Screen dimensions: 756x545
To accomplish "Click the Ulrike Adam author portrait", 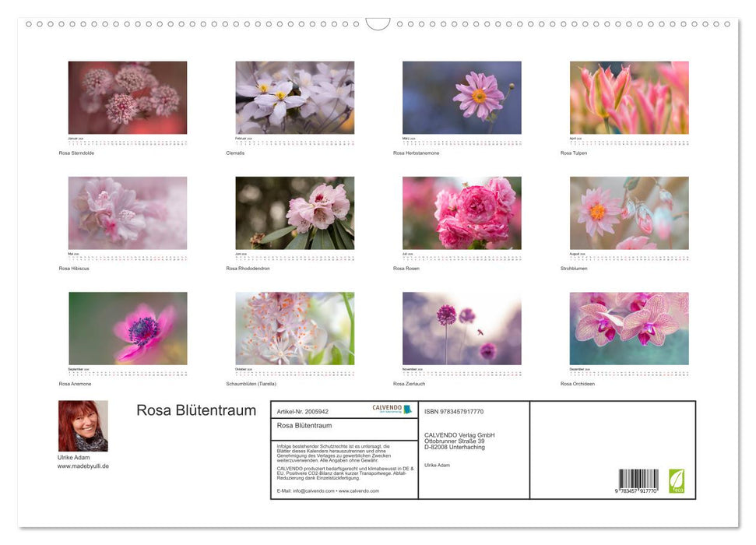I will (83, 424).
